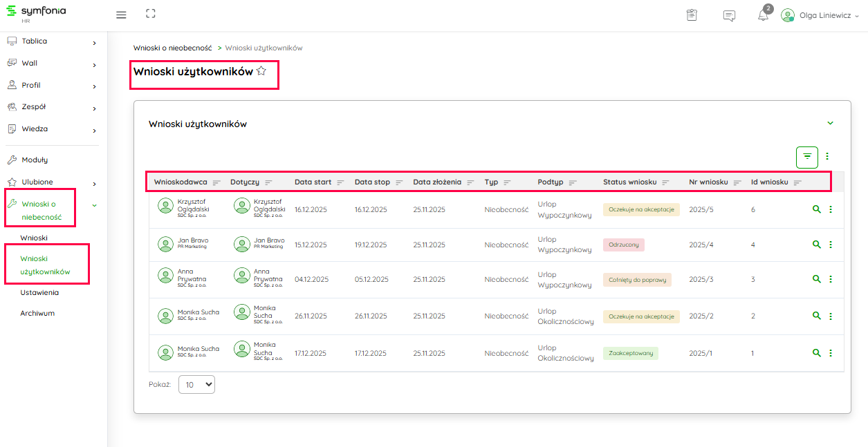Open the chat messages icon
The height and width of the screenshot is (447, 868).
729,15
